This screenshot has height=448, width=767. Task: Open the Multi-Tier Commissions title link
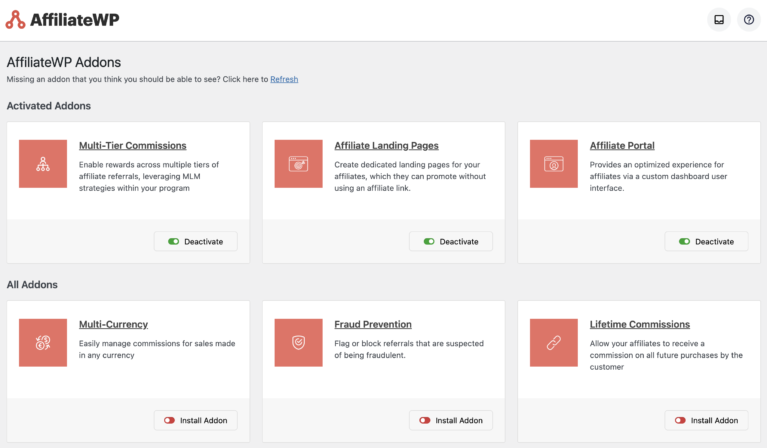pyautogui.click(x=133, y=146)
